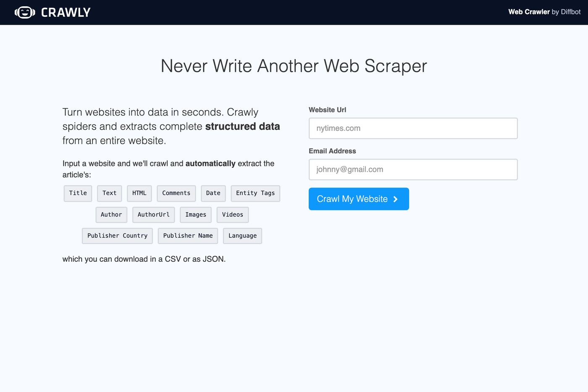Viewport: 588px width, 392px height.
Task: Focus the Email Address input field
Action: (413, 169)
